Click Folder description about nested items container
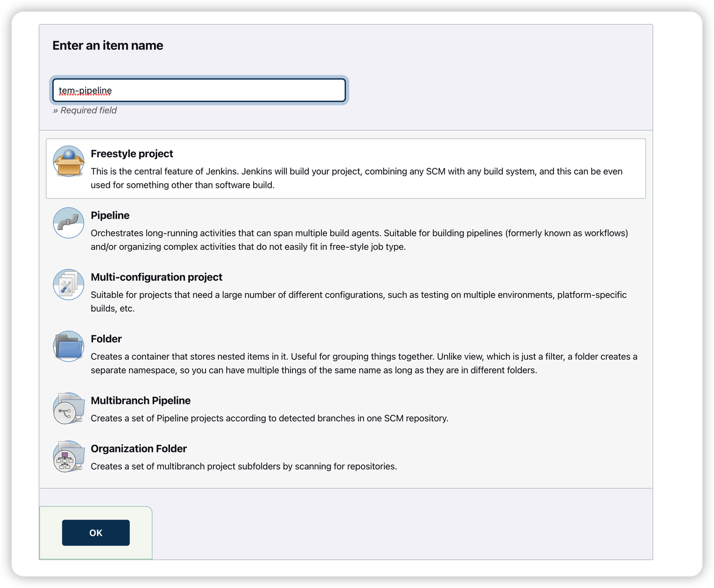 point(364,363)
